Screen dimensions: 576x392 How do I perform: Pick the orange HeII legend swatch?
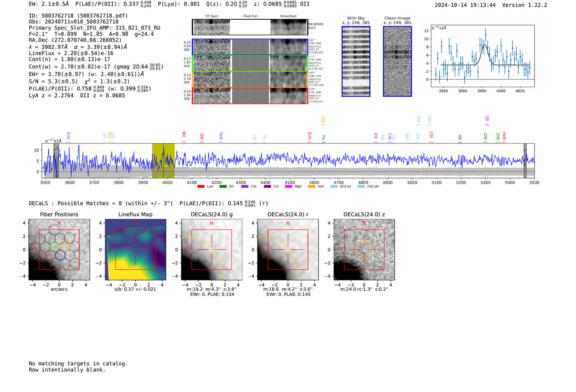pos(311,187)
